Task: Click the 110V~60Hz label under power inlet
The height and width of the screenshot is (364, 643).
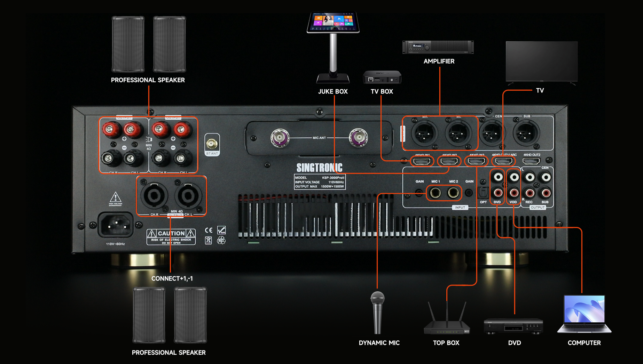Action: click(115, 244)
